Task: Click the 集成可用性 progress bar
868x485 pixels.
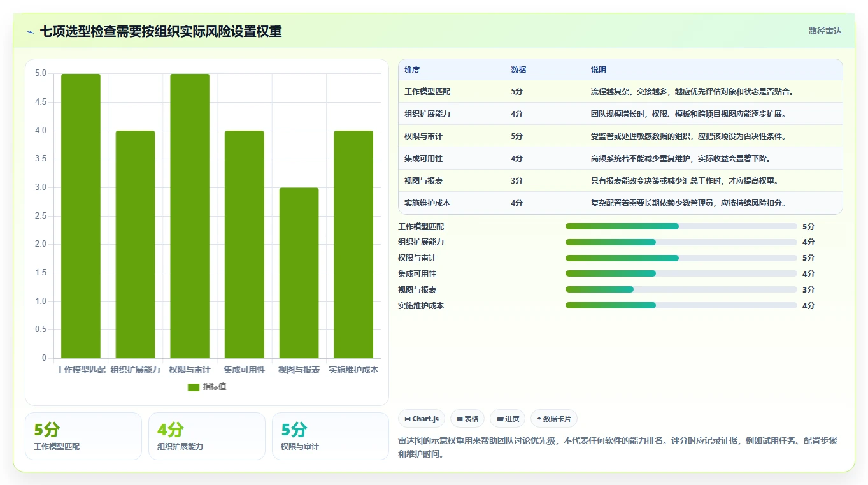Action: coord(681,273)
